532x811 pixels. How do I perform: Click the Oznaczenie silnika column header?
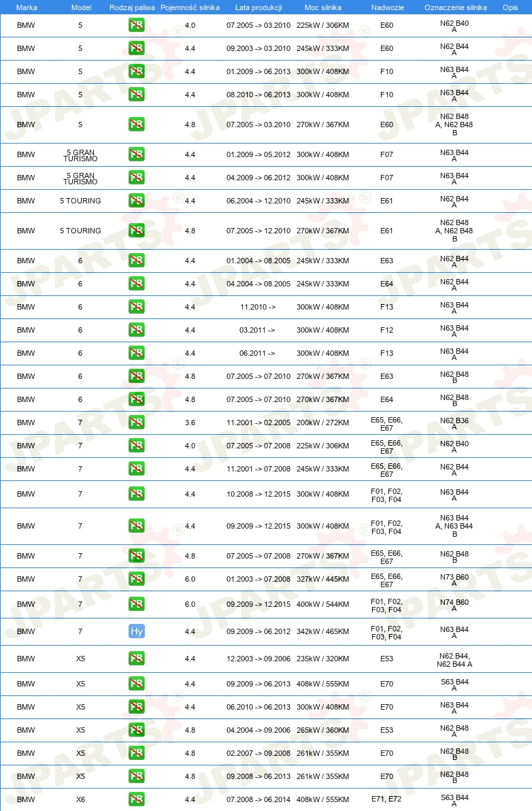point(456,7)
